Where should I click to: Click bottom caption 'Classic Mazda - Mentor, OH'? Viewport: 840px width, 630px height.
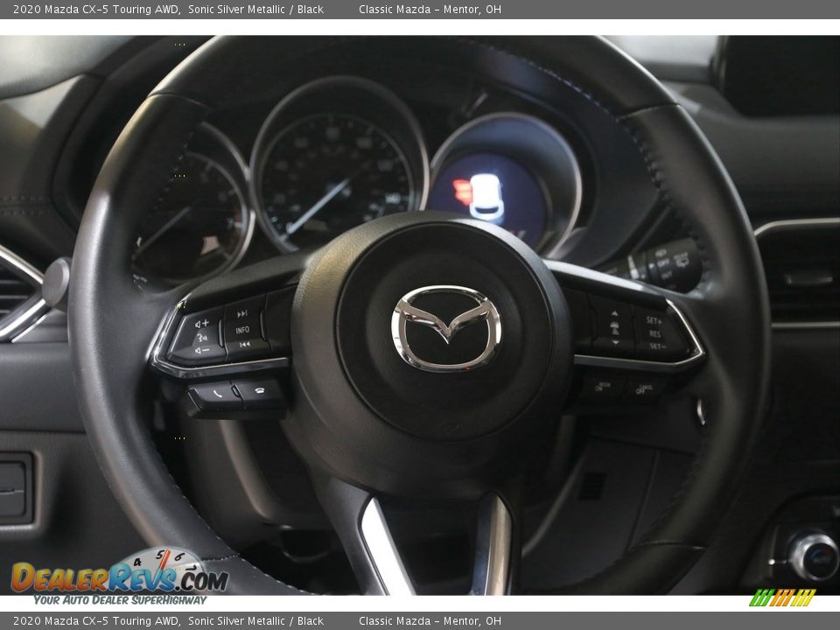430,621
